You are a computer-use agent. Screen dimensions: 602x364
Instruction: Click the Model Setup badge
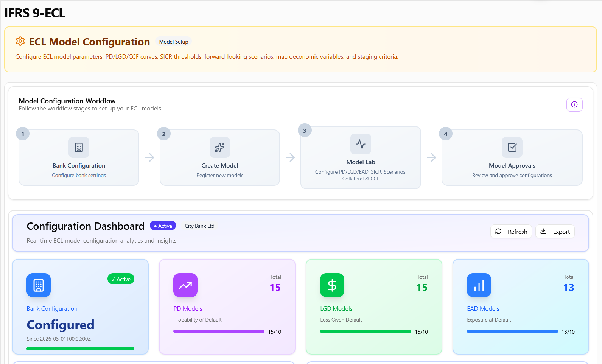pyautogui.click(x=174, y=42)
